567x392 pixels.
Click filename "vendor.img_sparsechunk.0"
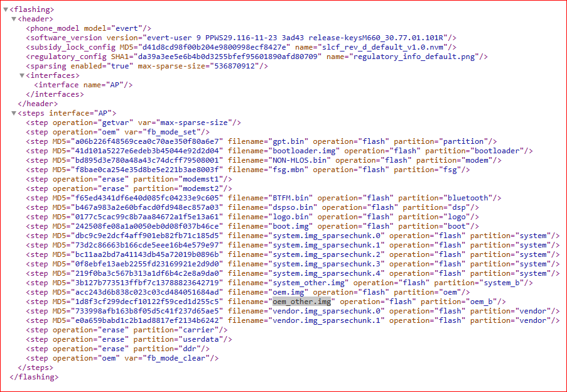327,310
